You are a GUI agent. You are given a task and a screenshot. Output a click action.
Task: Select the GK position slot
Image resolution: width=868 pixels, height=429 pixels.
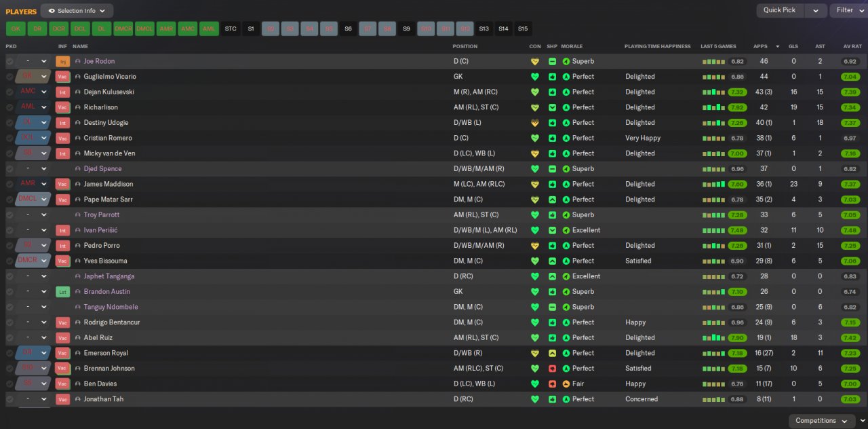tap(16, 29)
